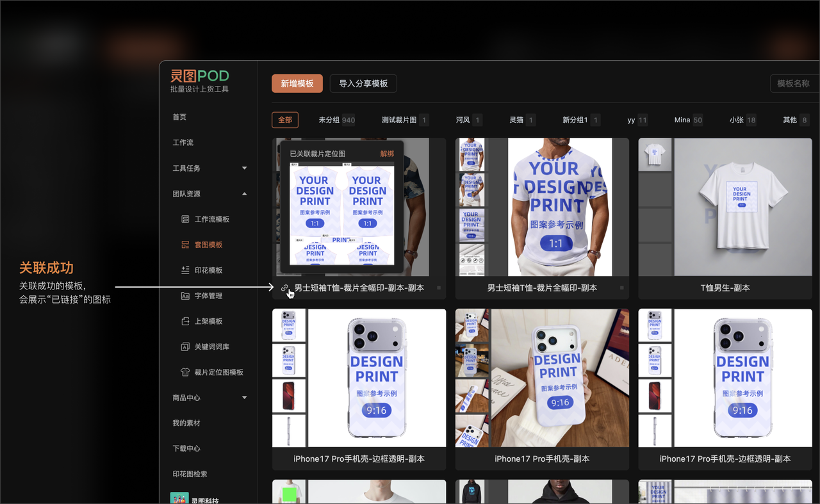Viewport: 820px width, 504px height.
Task: Click the 工作流模板 sidebar icon
Action: 185,219
